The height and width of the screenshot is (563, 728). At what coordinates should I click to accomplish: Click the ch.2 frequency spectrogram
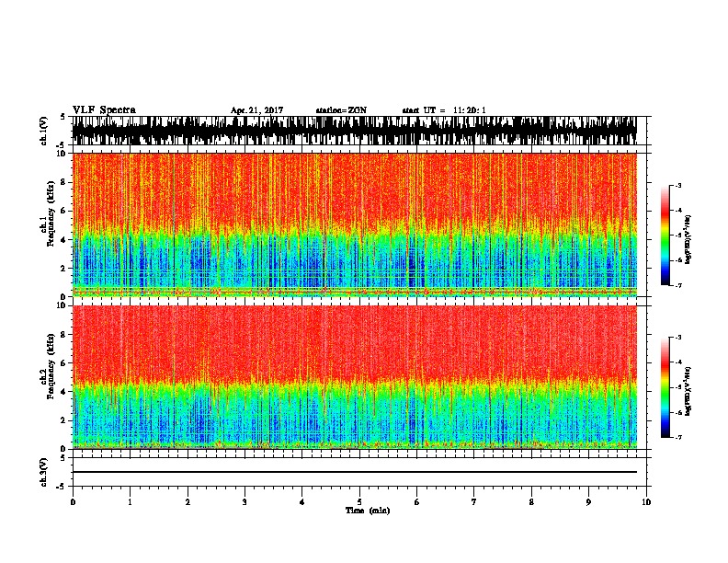pos(355,377)
